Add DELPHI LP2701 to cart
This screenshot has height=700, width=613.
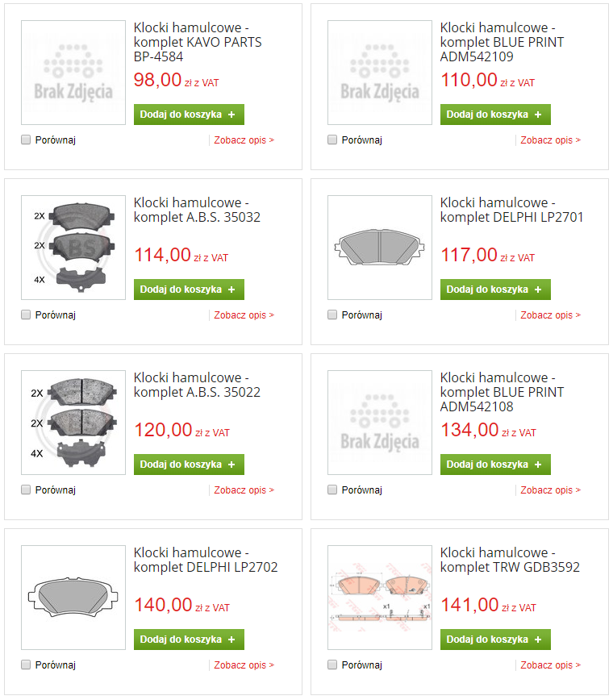tap(495, 290)
